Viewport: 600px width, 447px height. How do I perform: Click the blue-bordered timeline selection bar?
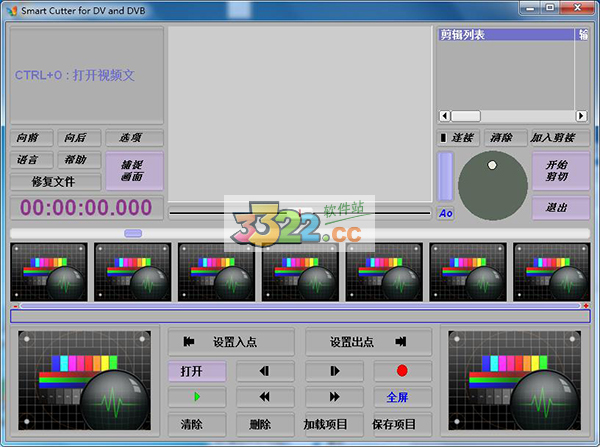point(300,316)
